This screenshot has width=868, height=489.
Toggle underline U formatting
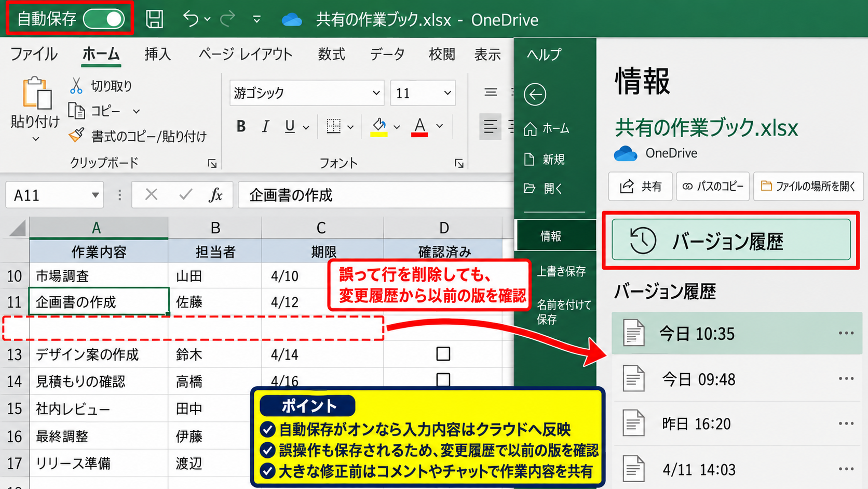point(290,126)
